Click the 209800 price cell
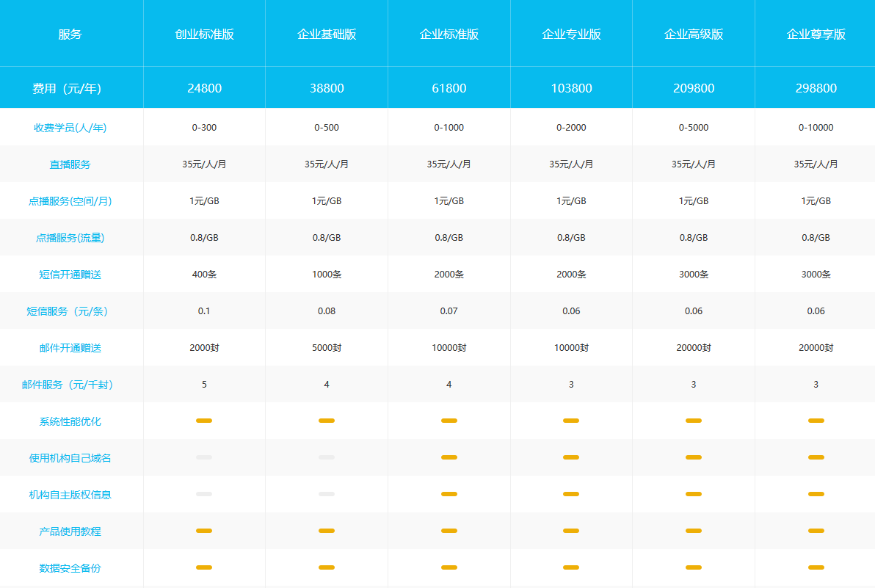875x588 pixels. tap(694, 88)
